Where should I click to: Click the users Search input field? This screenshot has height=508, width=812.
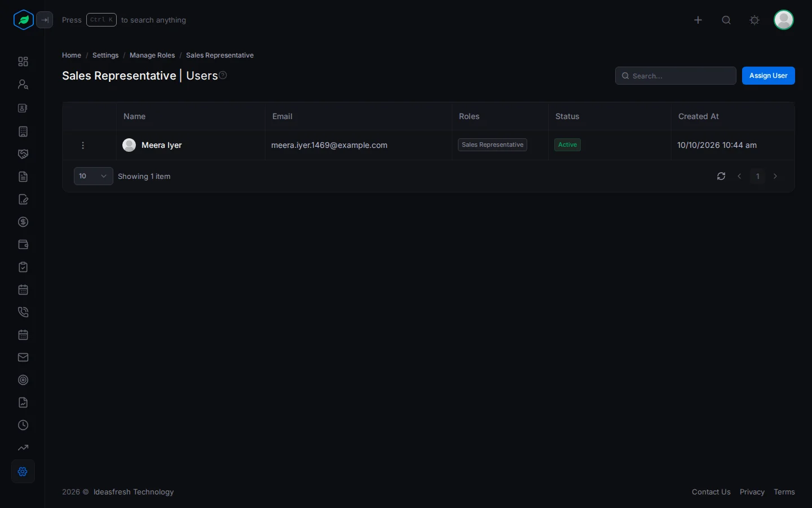[676, 76]
